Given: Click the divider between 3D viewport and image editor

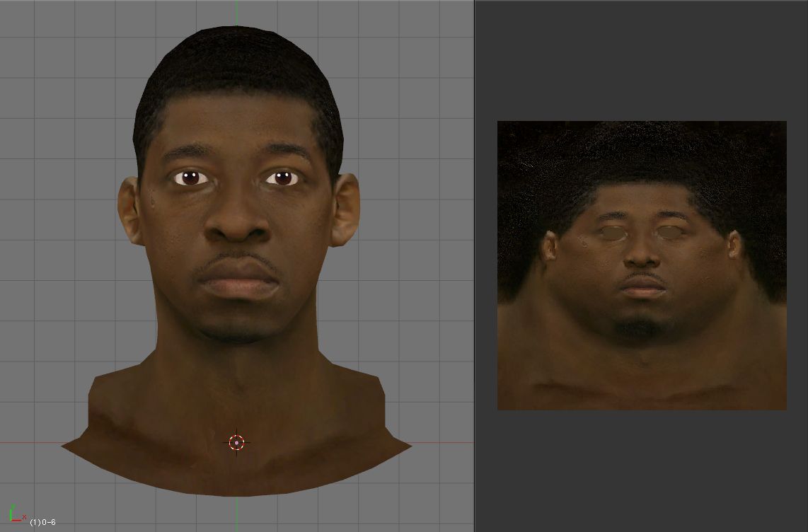Looking at the screenshot, I should [x=474, y=266].
